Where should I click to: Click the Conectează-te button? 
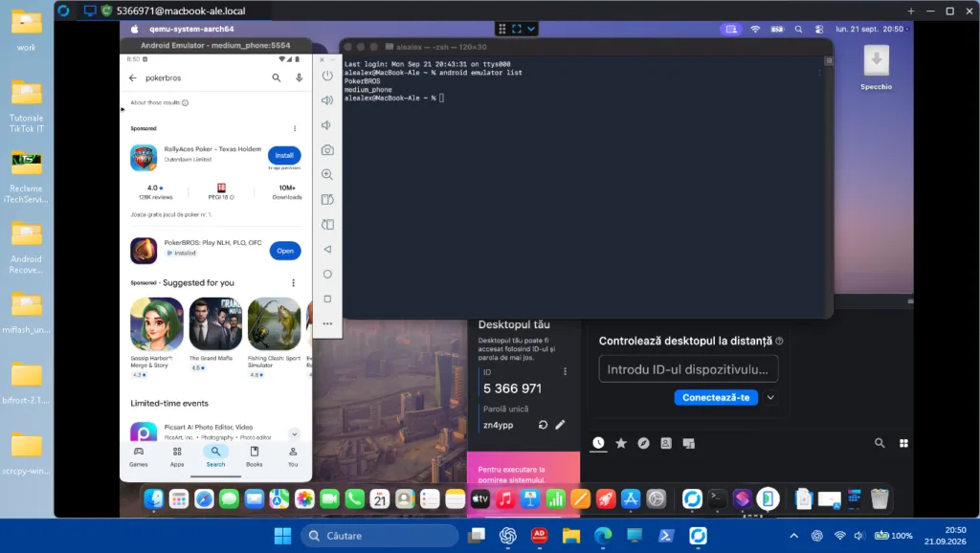click(716, 397)
